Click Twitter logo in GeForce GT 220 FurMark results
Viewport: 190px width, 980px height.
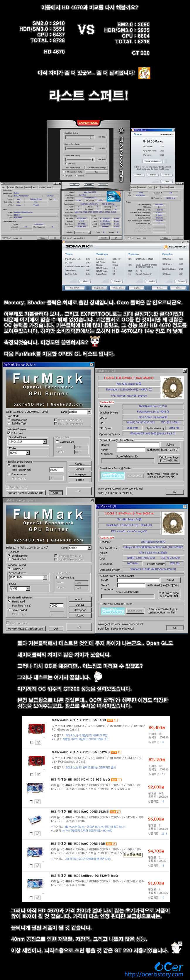113,475
